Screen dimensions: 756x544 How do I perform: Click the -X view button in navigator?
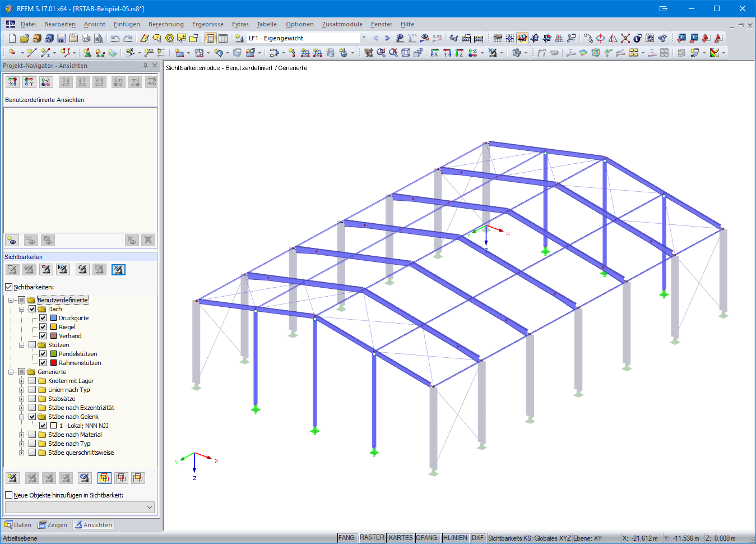[12, 82]
